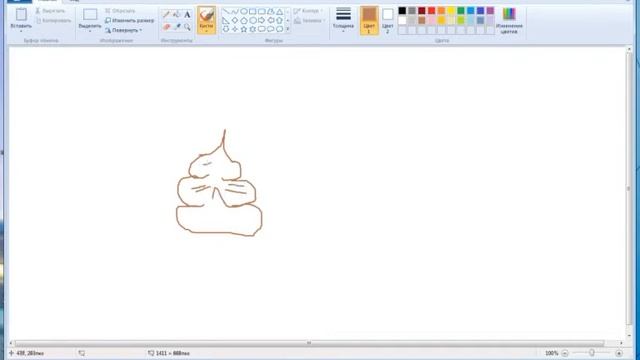Pick the green swatch in the top palette row
Screen dimensions: 640x360
(461, 11)
